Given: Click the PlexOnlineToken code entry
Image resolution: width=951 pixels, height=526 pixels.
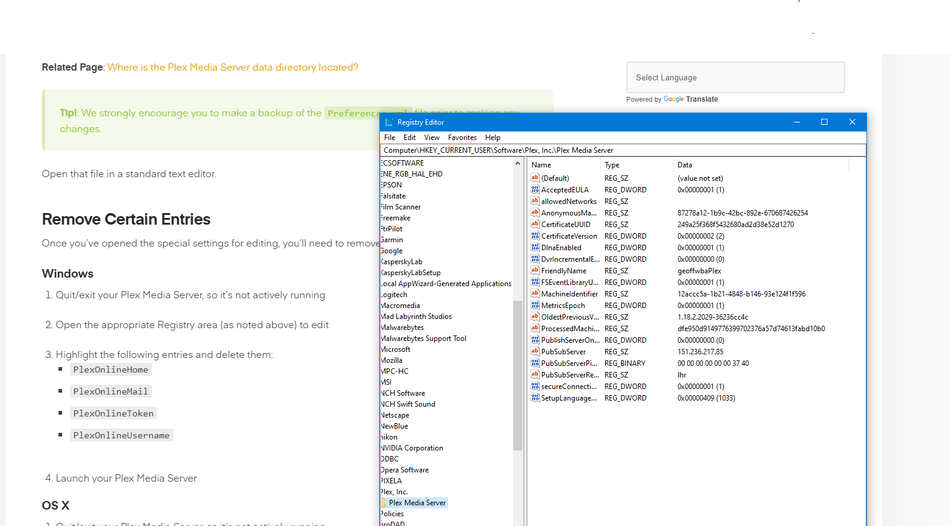Looking at the screenshot, I should pyautogui.click(x=113, y=413).
